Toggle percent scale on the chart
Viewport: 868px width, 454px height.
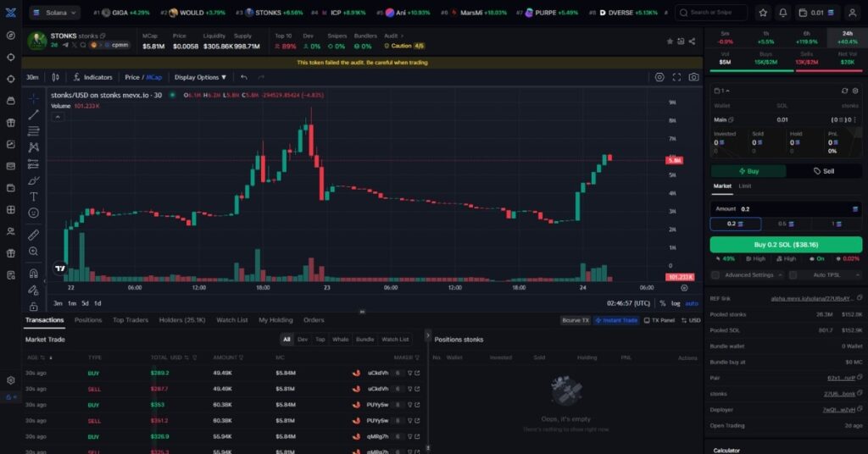663,303
